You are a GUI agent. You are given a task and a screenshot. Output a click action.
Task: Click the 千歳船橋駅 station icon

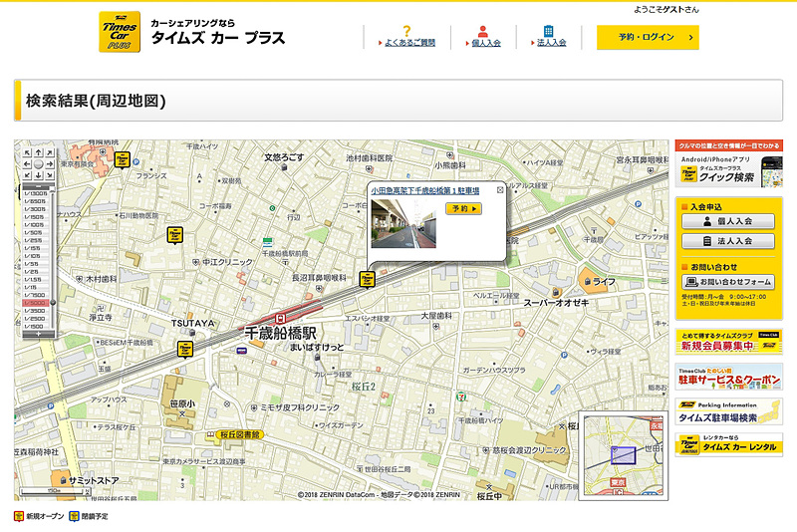click(x=280, y=319)
